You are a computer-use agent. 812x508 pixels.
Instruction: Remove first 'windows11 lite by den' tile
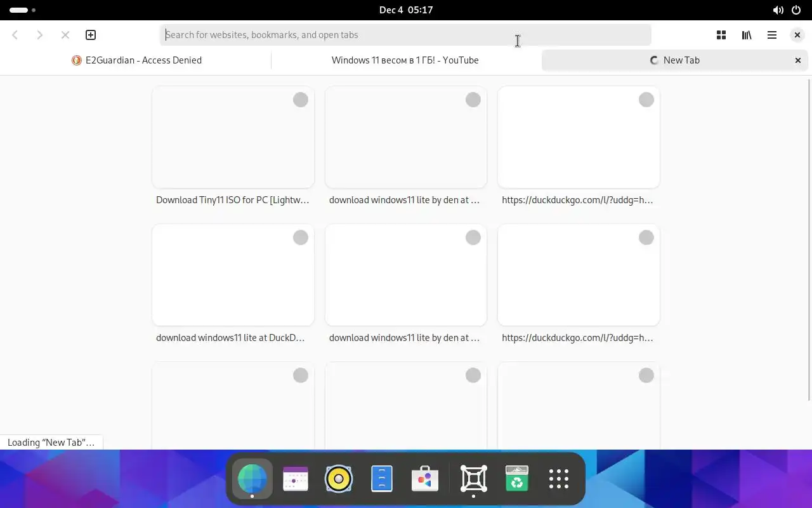pyautogui.click(x=473, y=100)
